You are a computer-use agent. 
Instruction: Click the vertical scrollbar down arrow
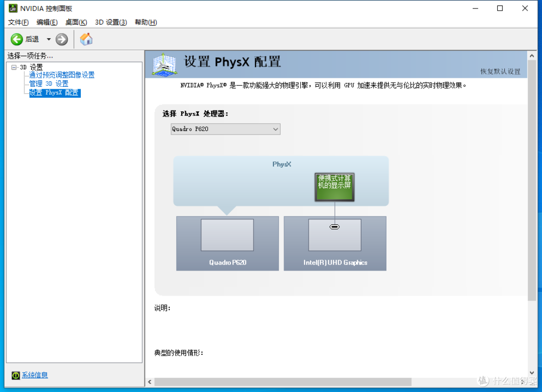(532, 372)
